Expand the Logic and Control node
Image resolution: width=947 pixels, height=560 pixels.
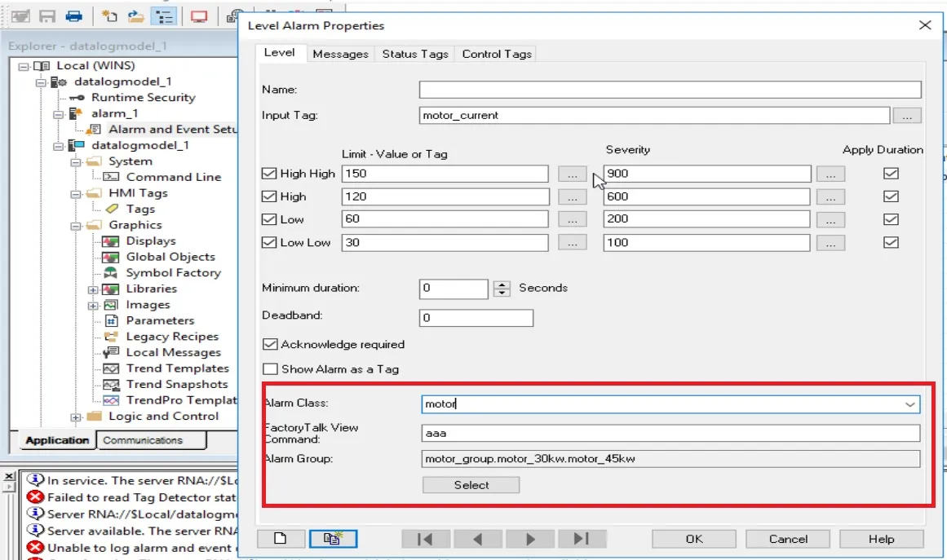[76, 417]
